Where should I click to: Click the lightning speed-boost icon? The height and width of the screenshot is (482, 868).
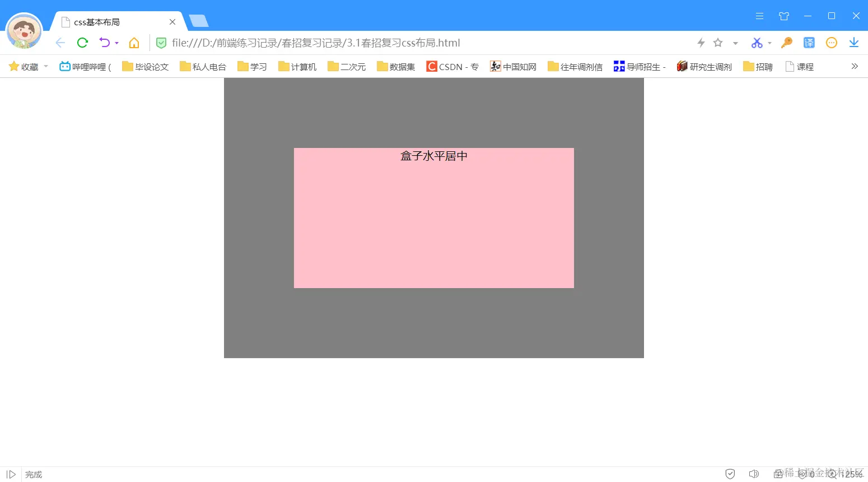[x=701, y=43]
